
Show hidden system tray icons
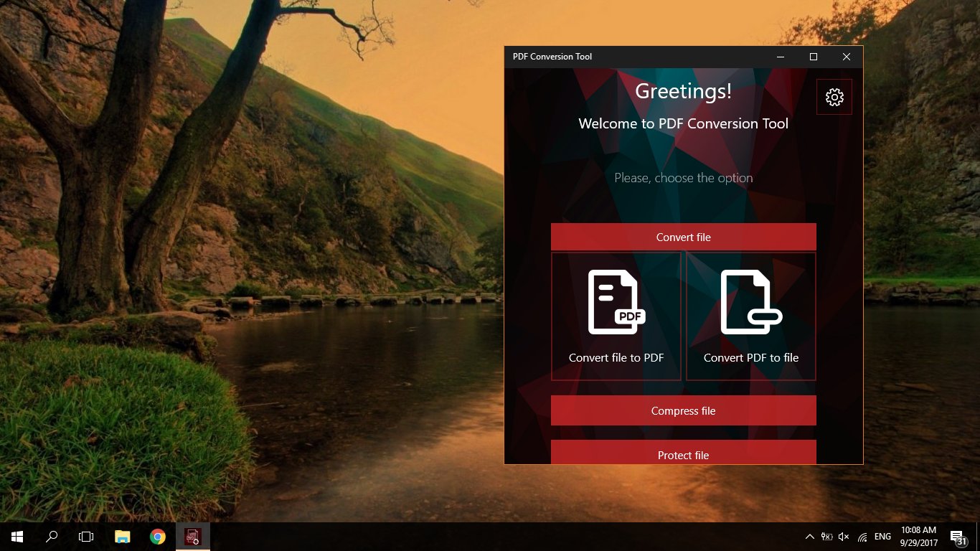click(810, 537)
